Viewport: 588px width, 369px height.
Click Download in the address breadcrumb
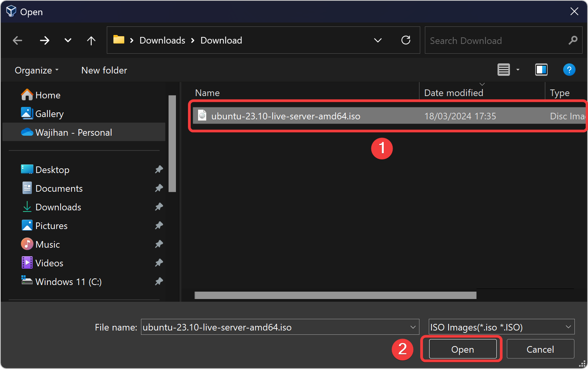pyautogui.click(x=221, y=40)
